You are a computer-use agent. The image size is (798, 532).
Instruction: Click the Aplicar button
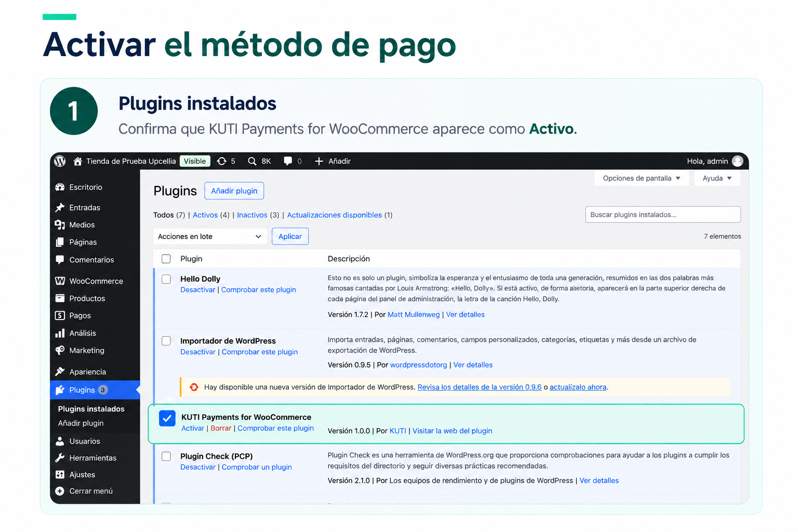[x=290, y=236]
